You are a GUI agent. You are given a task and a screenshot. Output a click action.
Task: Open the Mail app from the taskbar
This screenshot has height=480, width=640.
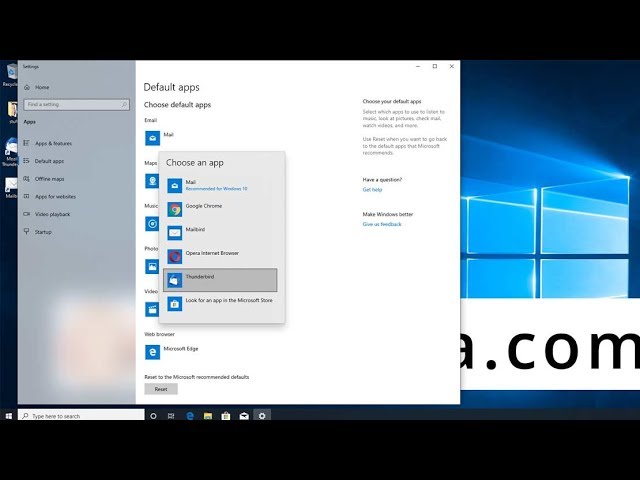point(244,416)
